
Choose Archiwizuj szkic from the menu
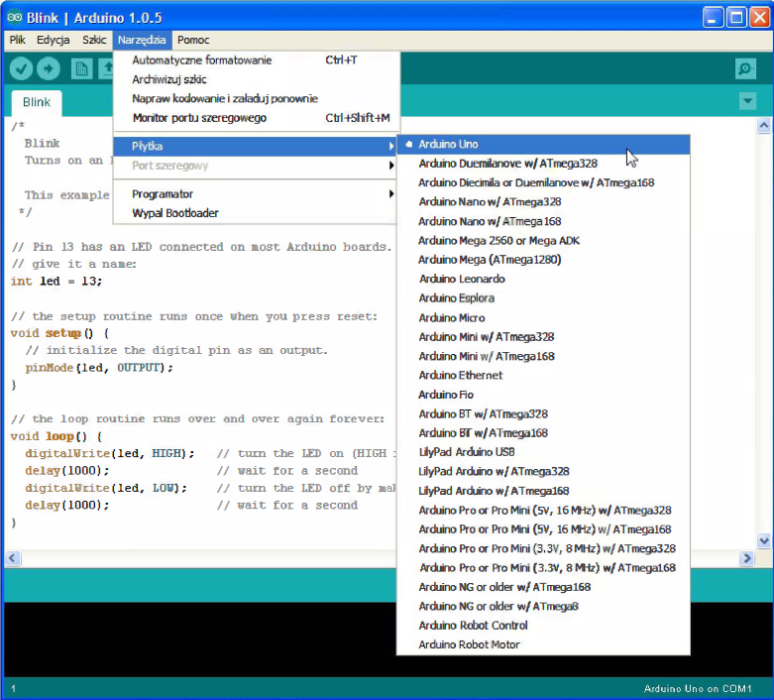coord(256,79)
